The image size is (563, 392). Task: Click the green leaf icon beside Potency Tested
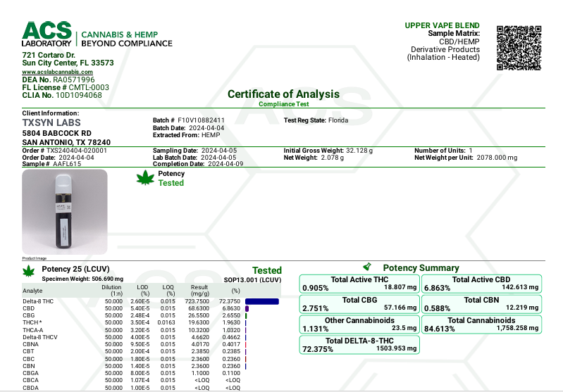(x=145, y=178)
